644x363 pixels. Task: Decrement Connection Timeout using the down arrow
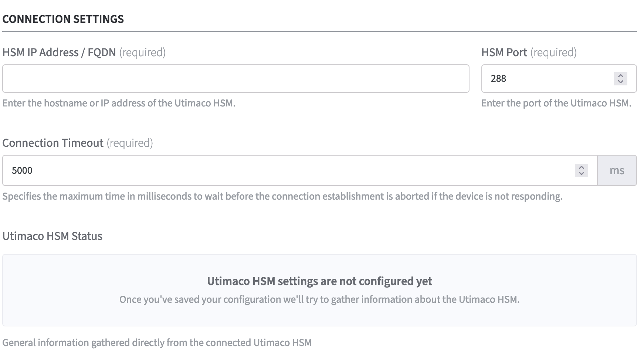[582, 173]
